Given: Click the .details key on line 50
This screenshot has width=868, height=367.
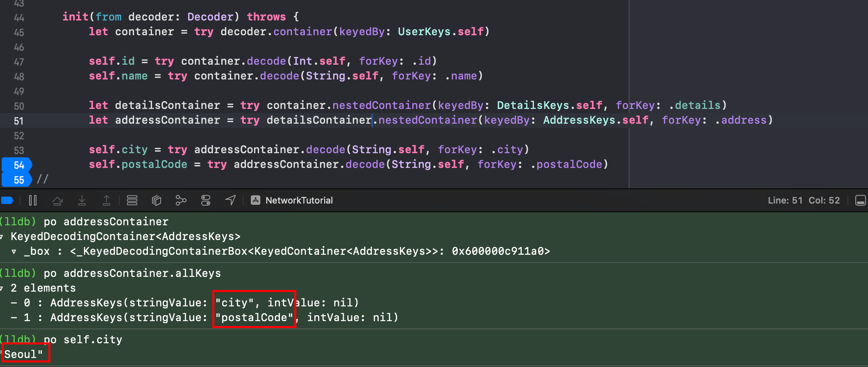Looking at the screenshot, I should pyautogui.click(x=695, y=105).
